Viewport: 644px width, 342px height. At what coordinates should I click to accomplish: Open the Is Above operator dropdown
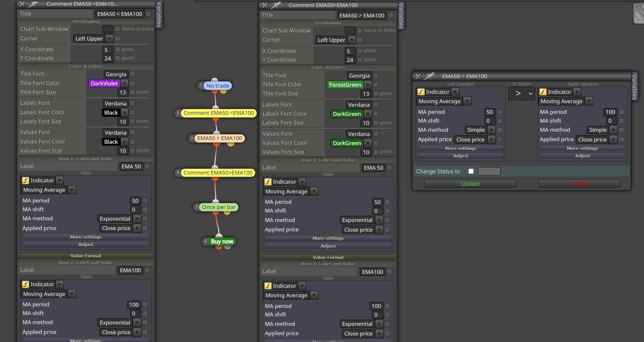click(521, 93)
